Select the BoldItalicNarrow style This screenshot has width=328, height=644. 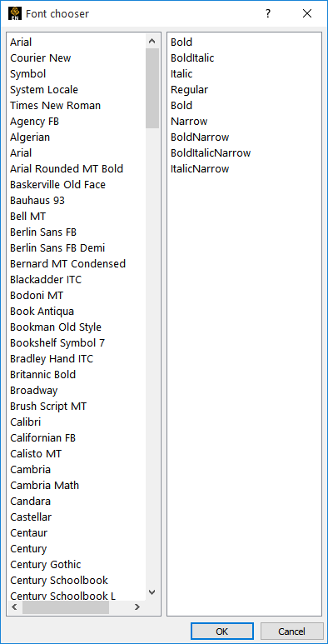pyautogui.click(x=210, y=152)
